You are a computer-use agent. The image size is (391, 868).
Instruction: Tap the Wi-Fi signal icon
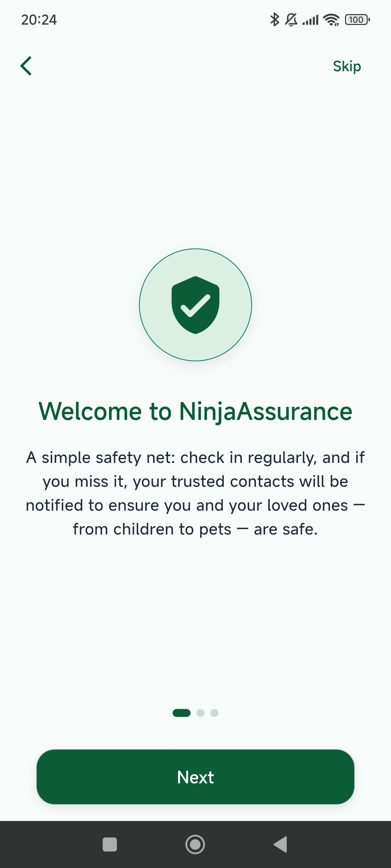pyautogui.click(x=331, y=20)
